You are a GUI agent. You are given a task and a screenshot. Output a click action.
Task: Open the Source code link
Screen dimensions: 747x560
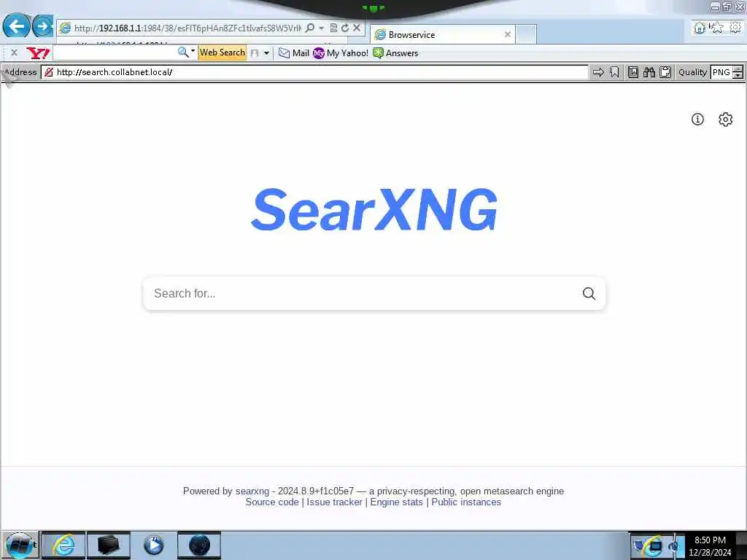[272, 502]
